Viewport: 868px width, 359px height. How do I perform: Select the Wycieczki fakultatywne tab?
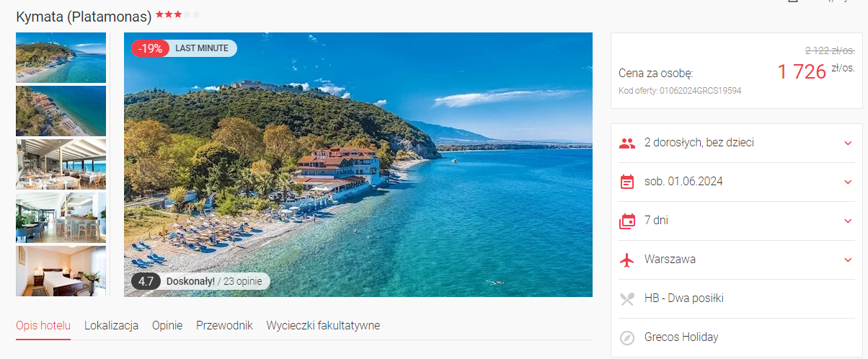pyautogui.click(x=323, y=326)
